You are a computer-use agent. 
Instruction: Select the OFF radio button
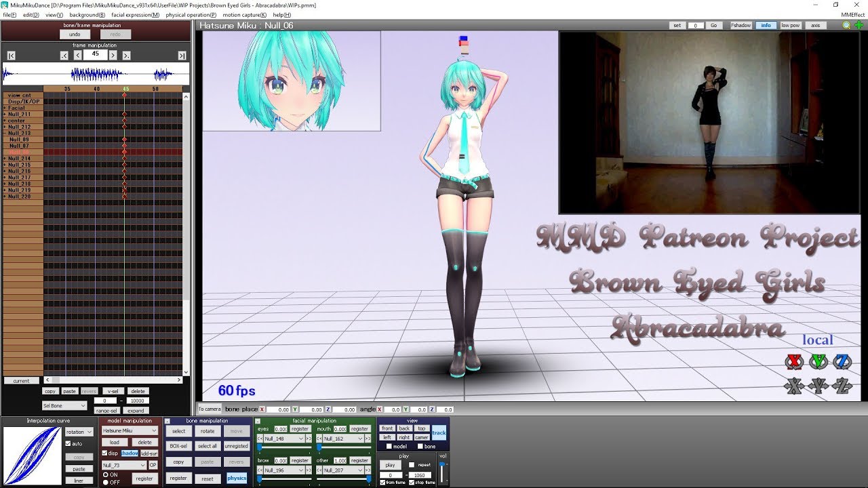coord(105,482)
